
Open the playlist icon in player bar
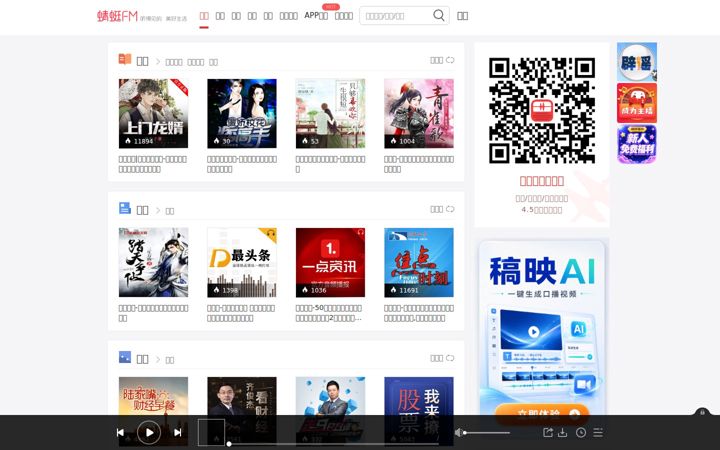point(598,432)
